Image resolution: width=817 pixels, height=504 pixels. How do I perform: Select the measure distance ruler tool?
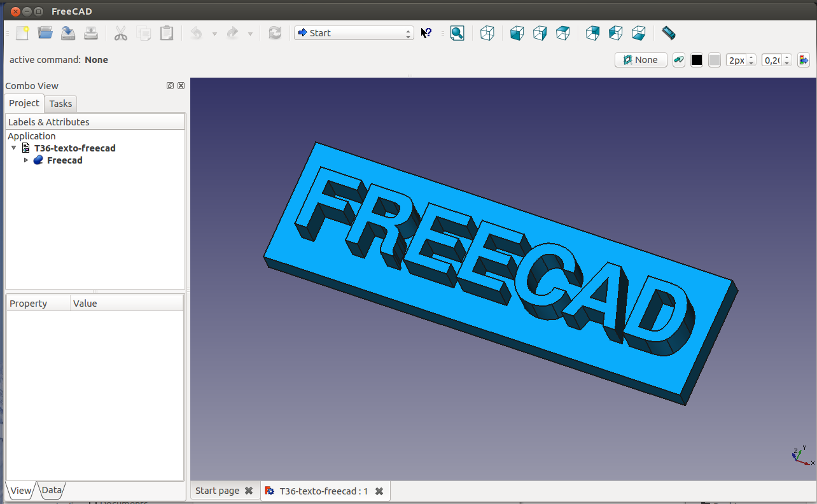tap(667, 32)
